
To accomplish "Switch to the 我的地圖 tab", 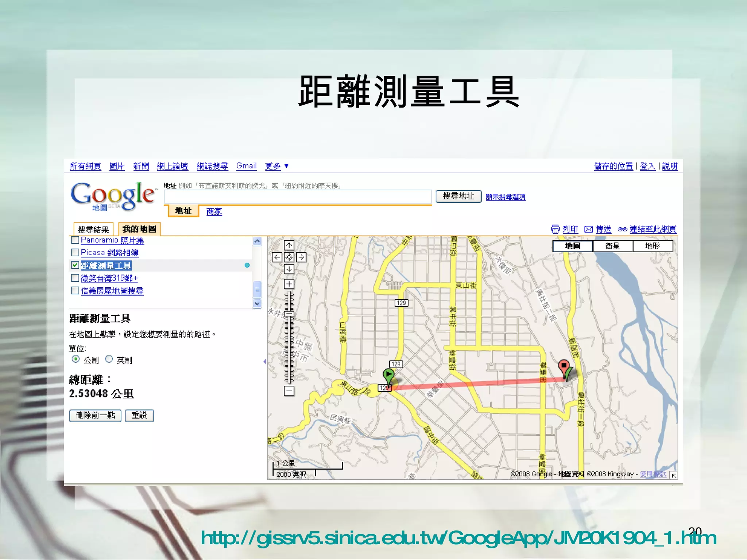I will [x=139, y=229].
